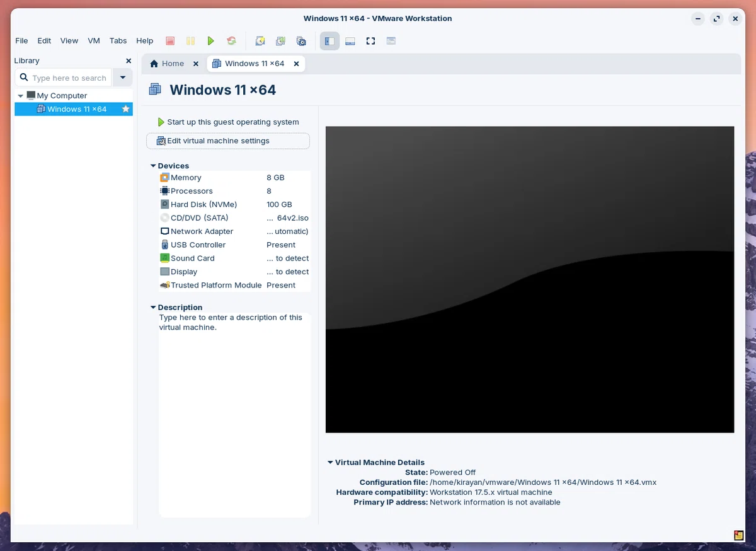The width and height of the screenshot is (756, 551).
Task: Click the USB Controller value Present
Action: (281, 245)
